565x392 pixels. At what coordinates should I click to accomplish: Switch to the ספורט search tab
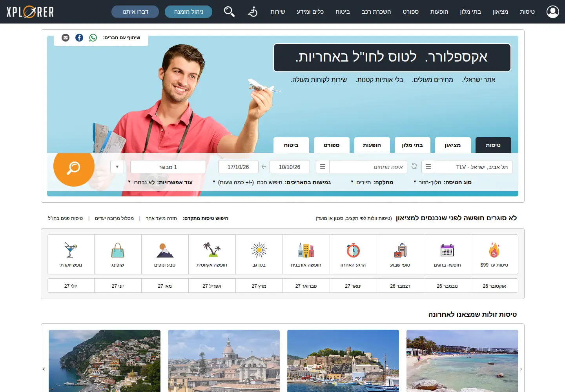[332, 145]
